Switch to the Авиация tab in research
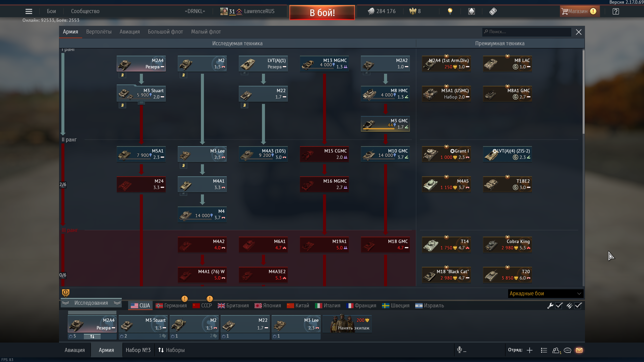644x362 pixels. pos(129,32)
